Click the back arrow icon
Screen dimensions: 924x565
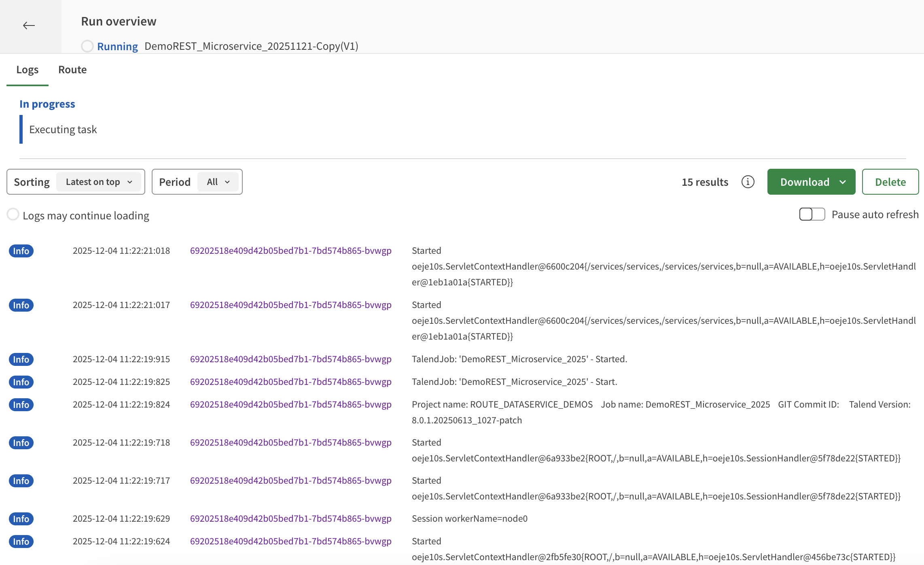29,26
